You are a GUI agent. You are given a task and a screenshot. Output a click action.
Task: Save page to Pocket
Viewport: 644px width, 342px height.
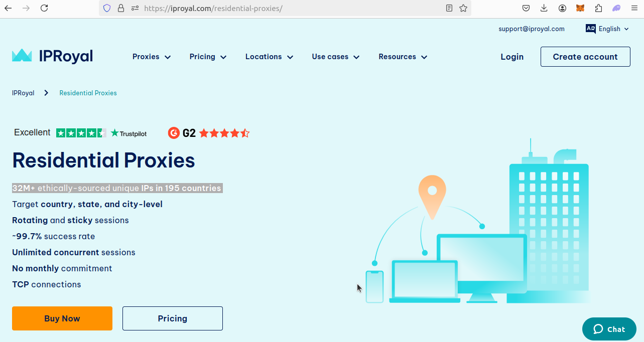(x=526, y=8)
